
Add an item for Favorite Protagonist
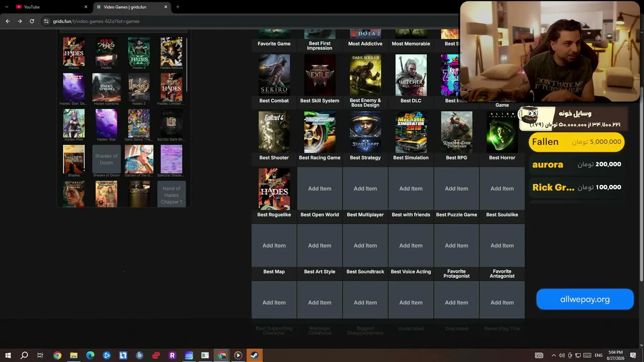click(x=456, y=245)
